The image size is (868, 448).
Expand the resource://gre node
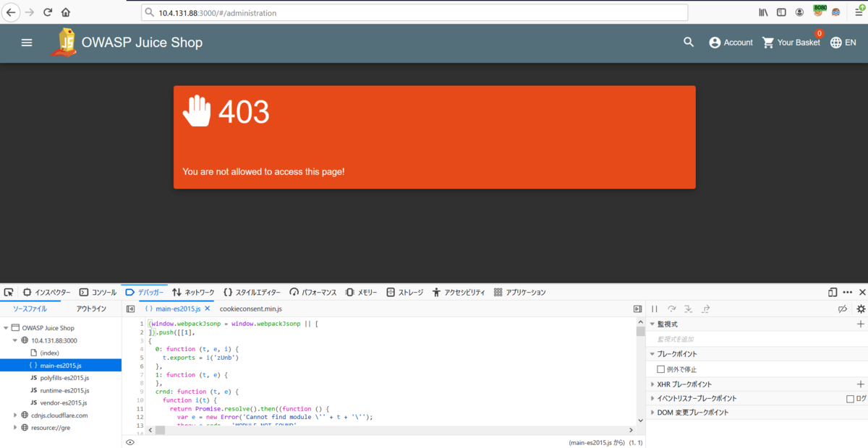[15, 427]
